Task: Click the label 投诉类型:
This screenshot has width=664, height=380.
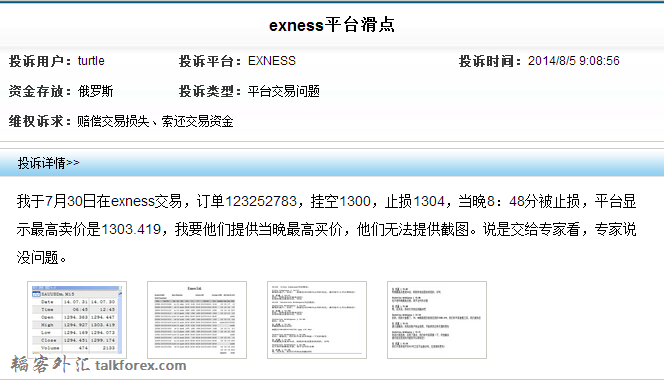Action: (x=210, y=91)
